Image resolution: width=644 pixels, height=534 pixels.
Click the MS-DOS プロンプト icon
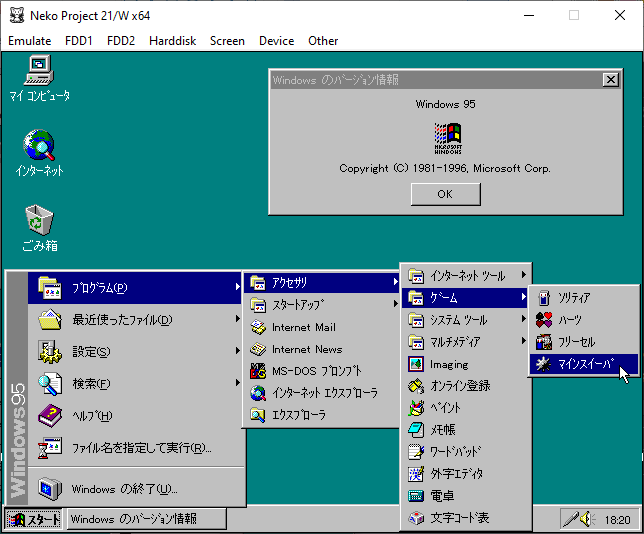[258, 371]
